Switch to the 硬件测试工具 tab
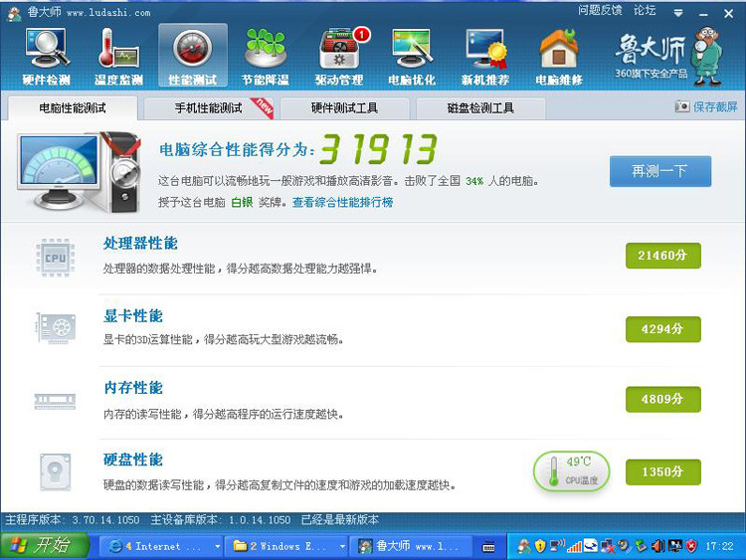The image size is (746, 560). tap(344, 108)
